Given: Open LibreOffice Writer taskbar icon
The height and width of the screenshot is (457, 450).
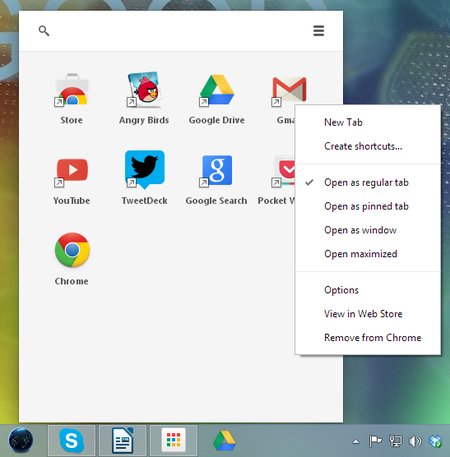Looking at the screenshot, I should pyautogui.click(x=123, y=441).
